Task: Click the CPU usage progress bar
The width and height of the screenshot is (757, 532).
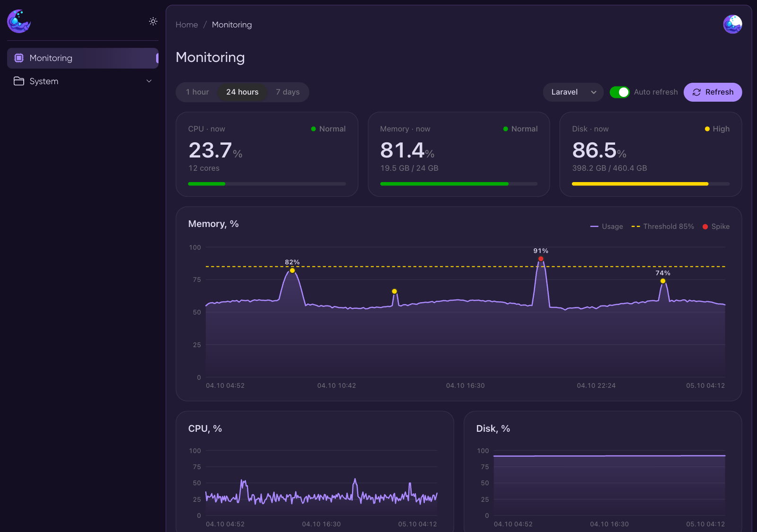Action: (267, 184)
